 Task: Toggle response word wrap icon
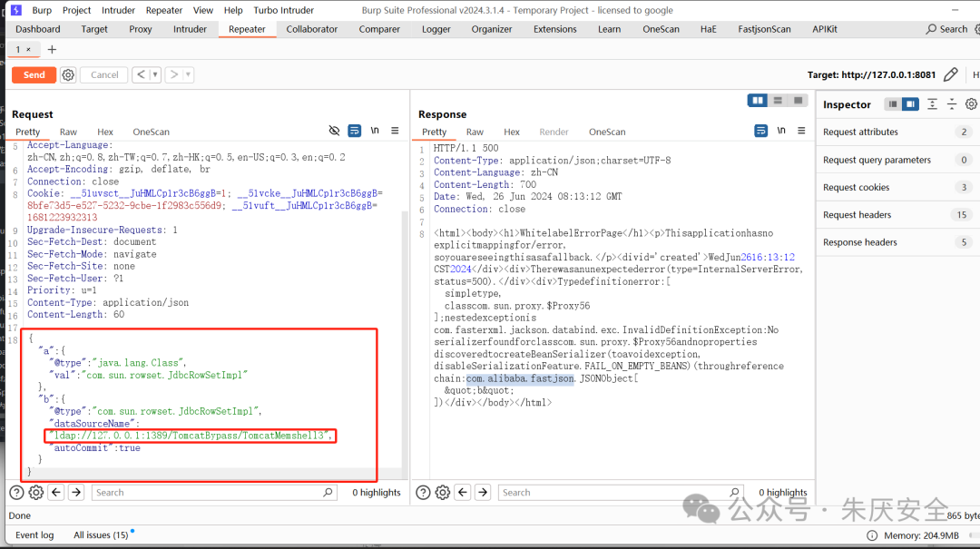click(760, 131)
